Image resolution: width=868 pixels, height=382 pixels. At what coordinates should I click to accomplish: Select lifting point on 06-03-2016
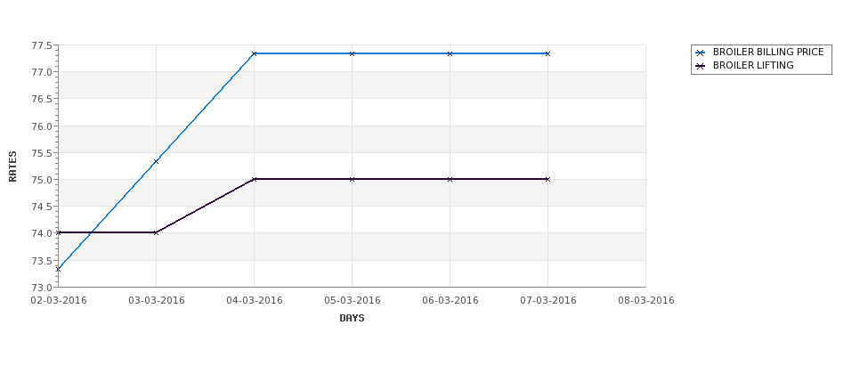[450, 179]
